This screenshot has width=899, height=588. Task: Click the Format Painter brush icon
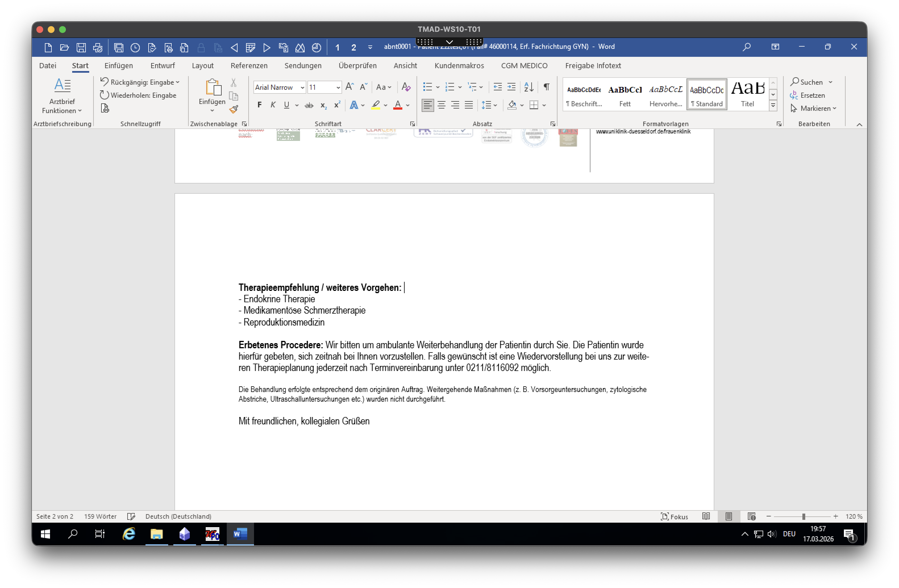click(234, 110)
